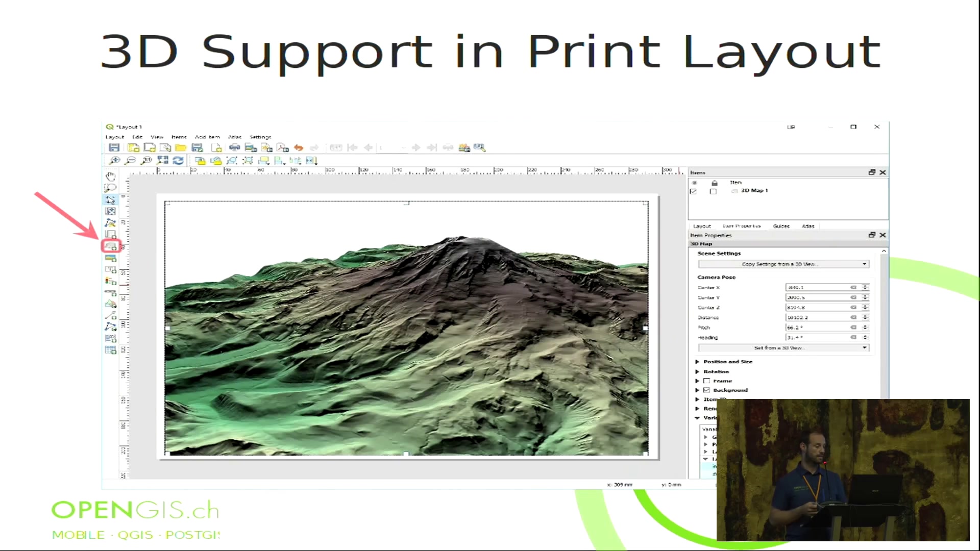Viewport: 980px width, 551px height.
Task: Click the Pitch value stepper
Action: click(865, 328)
